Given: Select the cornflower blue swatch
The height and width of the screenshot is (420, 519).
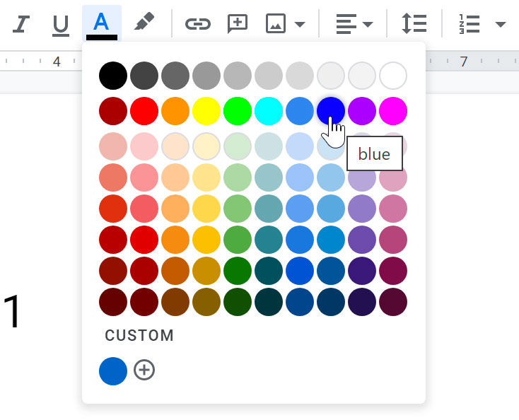Looking at the screenshot, I should 300,111.
